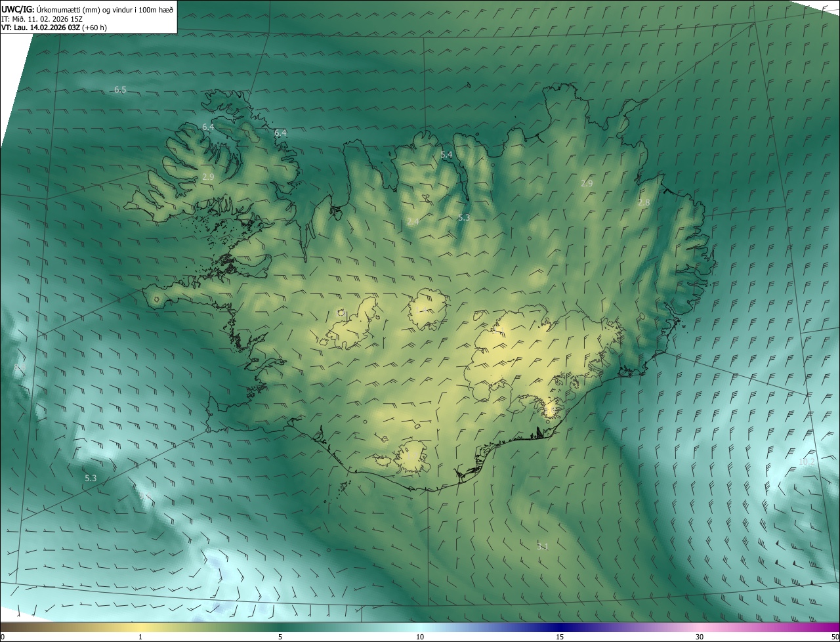Click the colour scale tick labelled 1
840x642 pixels.
[x=140, y=637]
